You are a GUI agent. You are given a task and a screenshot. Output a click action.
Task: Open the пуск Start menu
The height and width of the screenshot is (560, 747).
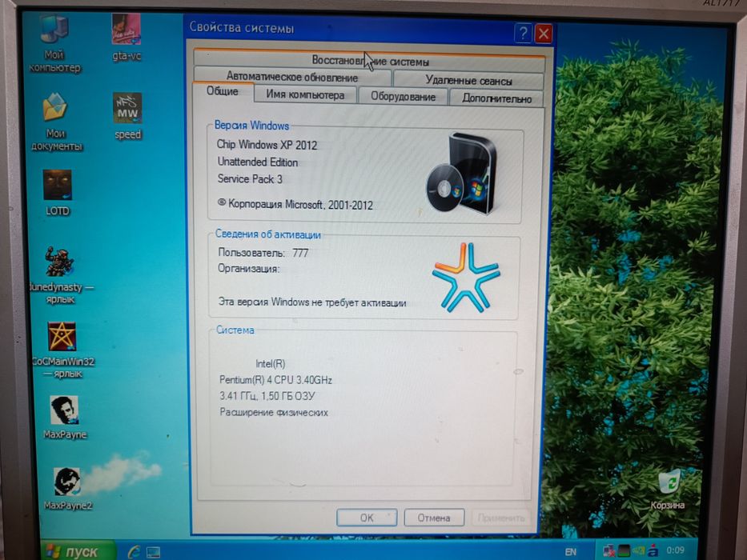78,550
